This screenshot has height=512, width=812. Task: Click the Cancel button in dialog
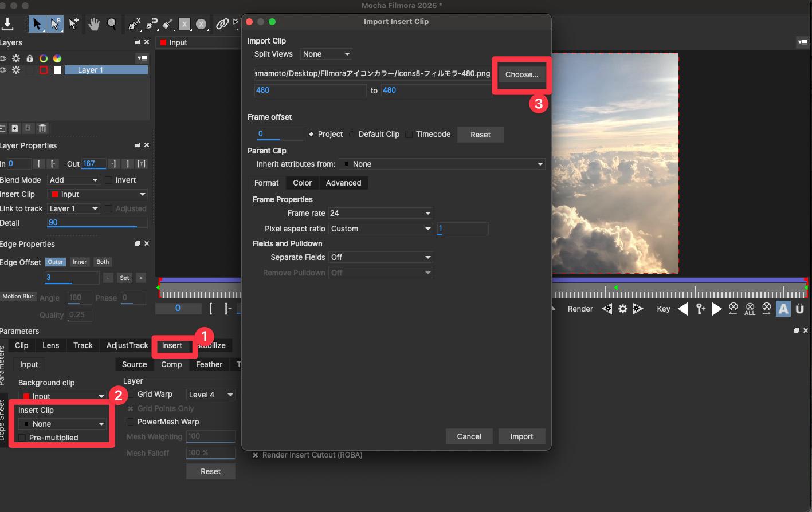click(x=469, y=436)
